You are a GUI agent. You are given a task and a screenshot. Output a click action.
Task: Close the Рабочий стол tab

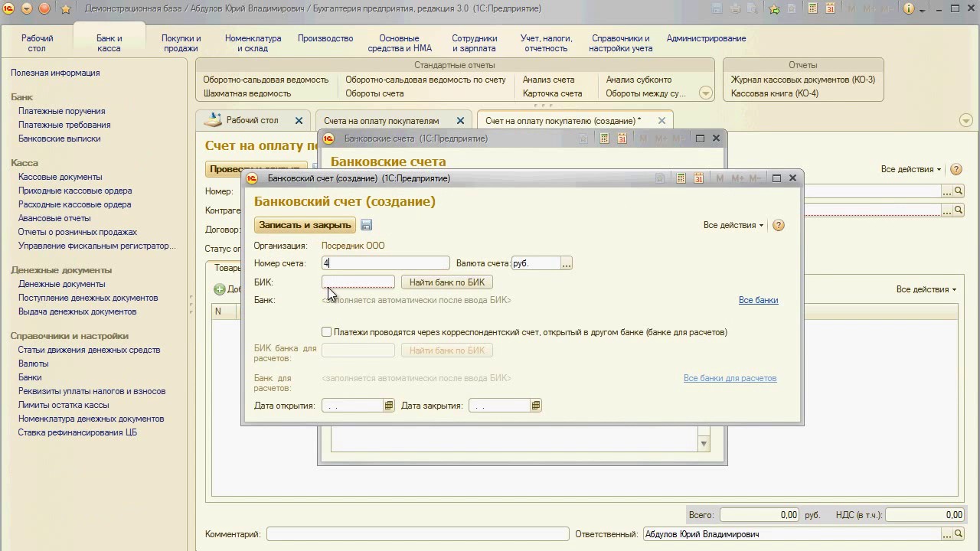299,121
